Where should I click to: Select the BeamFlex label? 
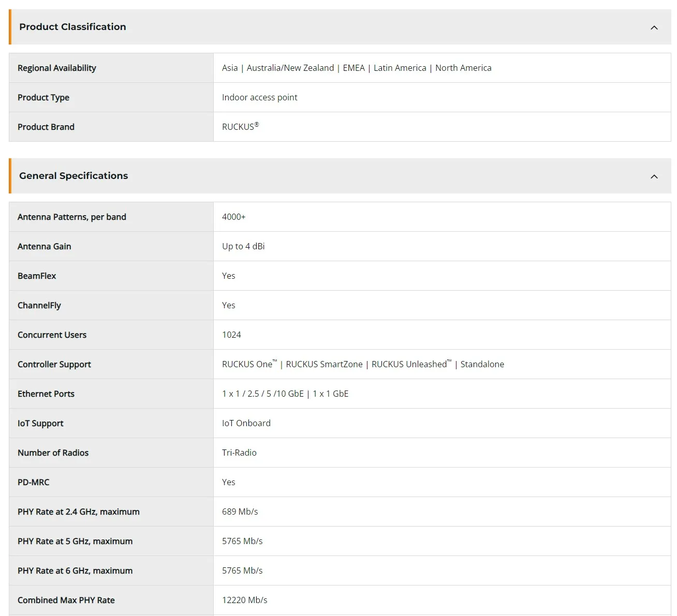pyautogui.click(x=37, y=276)
